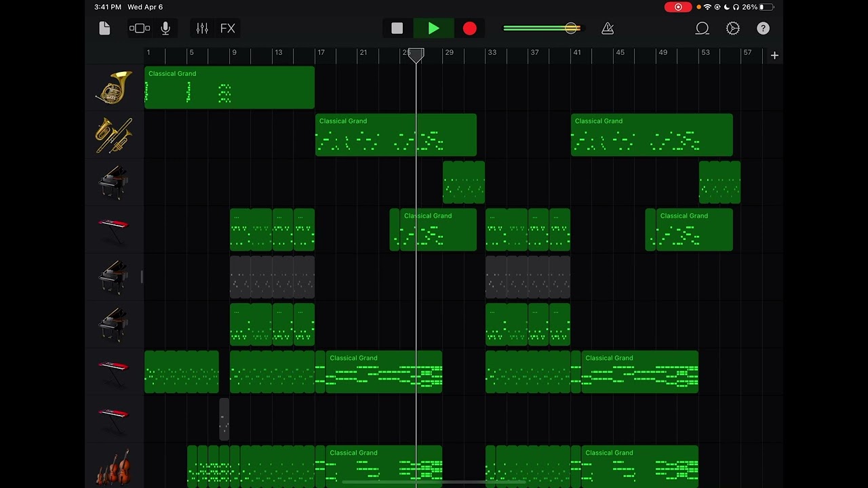The image size is (868, 488).
Task: Tap bar 37 on the ruler
Action: [535, 52]
